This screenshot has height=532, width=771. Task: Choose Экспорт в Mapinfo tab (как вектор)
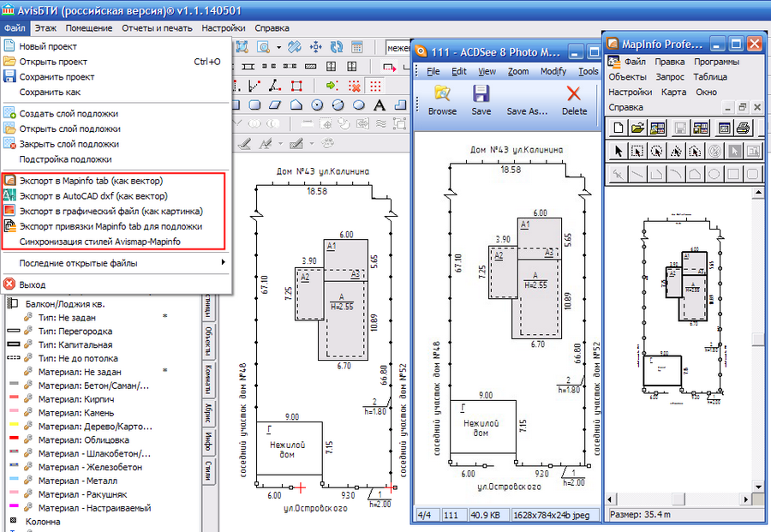click(114, 181)
